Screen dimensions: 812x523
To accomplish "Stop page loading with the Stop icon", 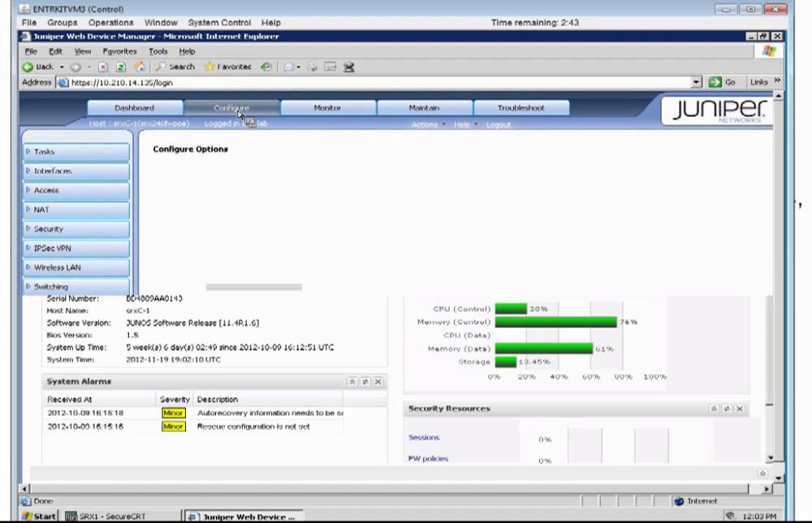I will (103, 67).
